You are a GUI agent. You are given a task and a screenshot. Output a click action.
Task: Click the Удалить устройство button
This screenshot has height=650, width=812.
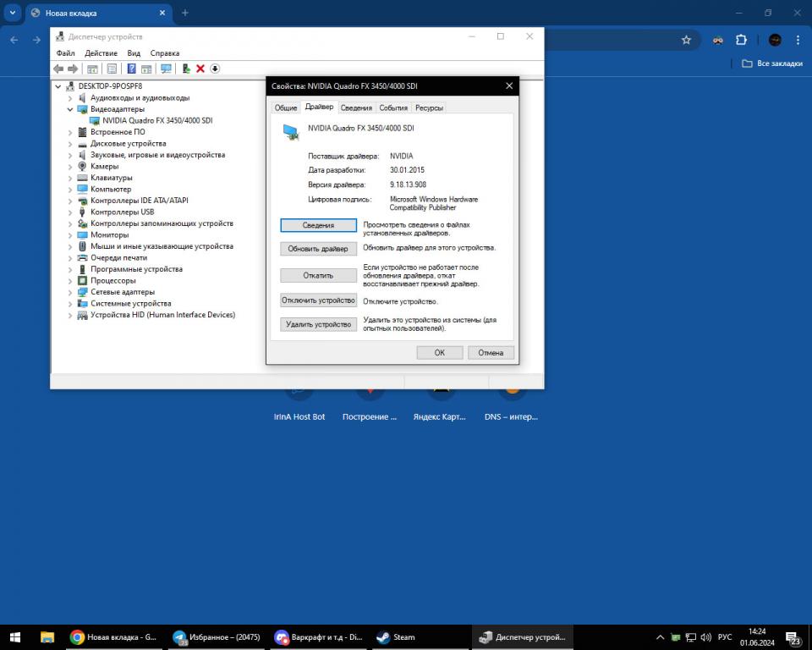click(319, 324)
